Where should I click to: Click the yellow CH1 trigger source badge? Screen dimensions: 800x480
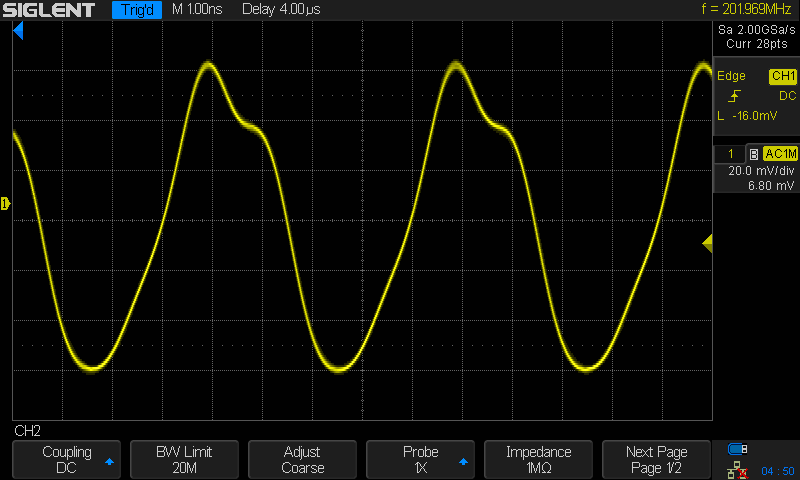[x=782, y=77]
